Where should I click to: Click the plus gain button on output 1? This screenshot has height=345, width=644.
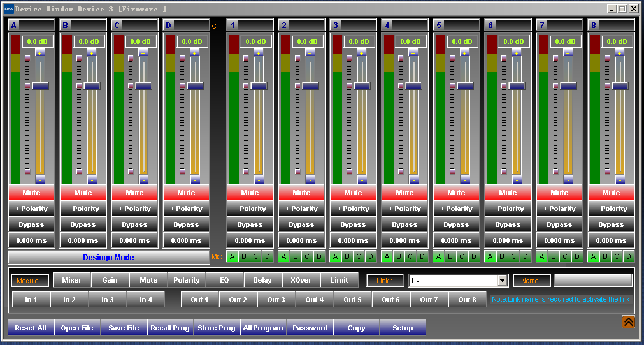(259, 53)
